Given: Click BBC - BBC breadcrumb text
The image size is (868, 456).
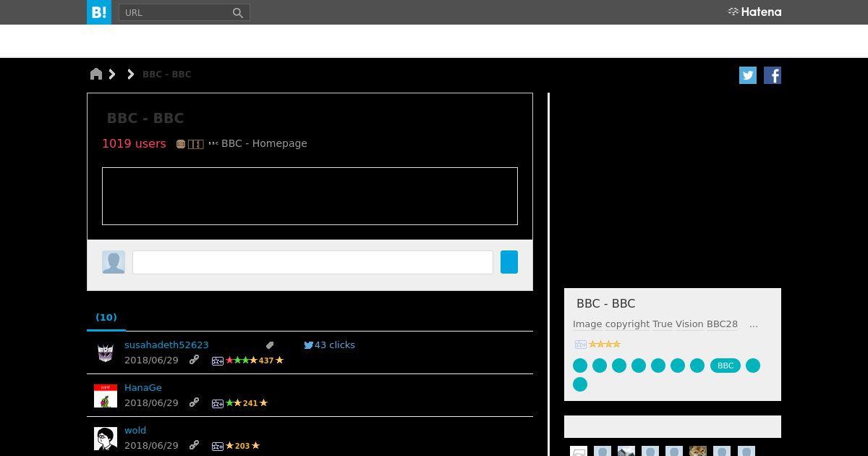Looking at the screenshot, I should [x=167, y=74].
